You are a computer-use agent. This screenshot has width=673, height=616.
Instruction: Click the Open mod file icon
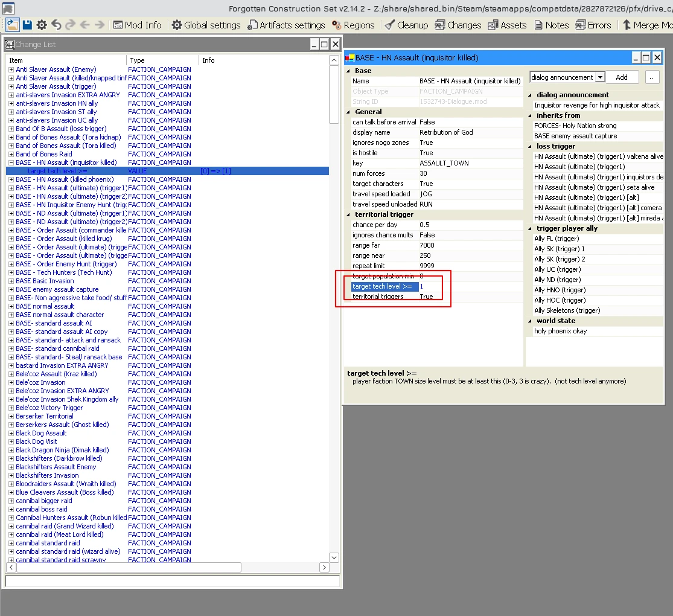(x=12, y=25)
